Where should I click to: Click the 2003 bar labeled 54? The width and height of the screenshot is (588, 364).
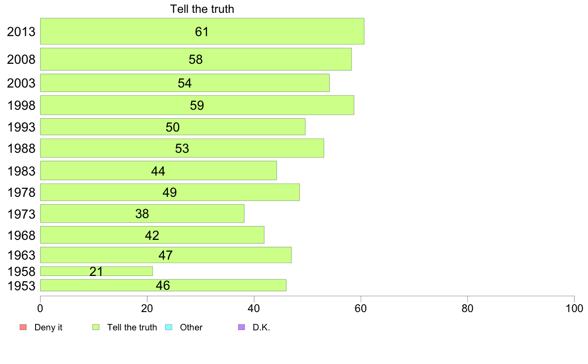[185, 83]
